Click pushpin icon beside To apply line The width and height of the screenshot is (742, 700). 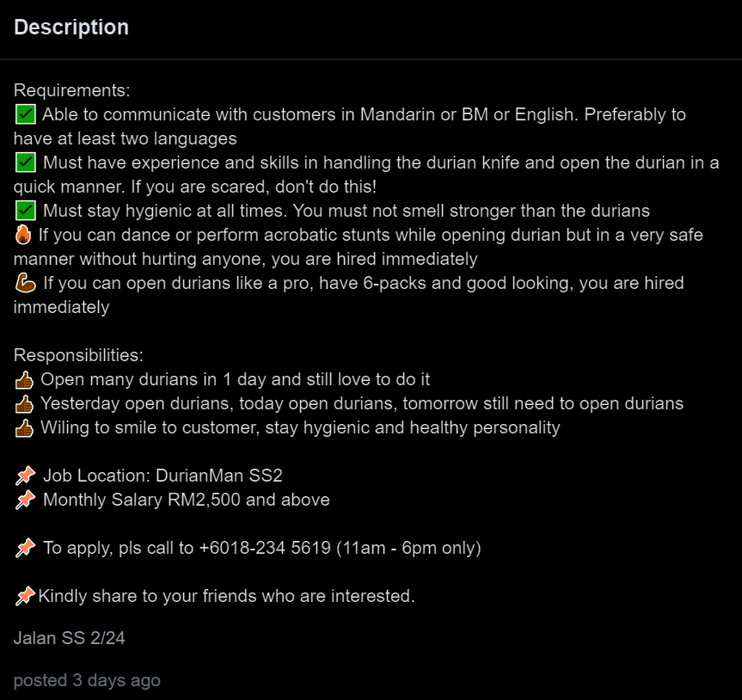(25, 548)
